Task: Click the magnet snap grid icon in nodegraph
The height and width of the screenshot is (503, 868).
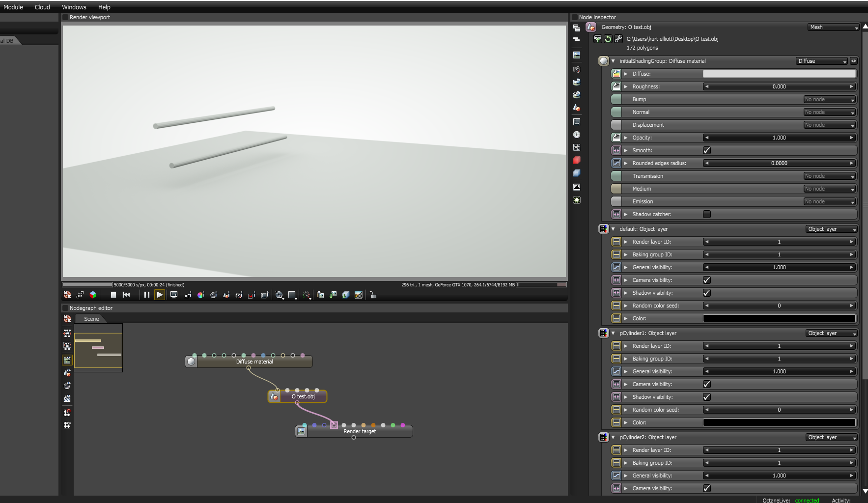Action: click(x=67, y=412)
